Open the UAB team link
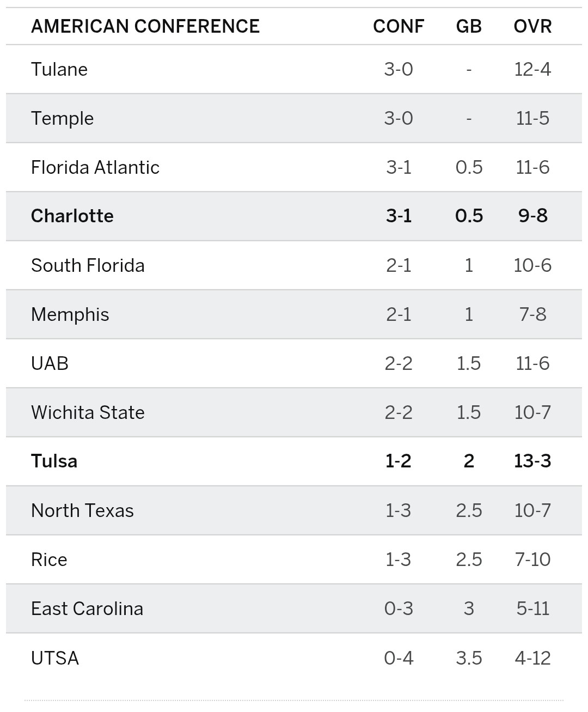The height and width of the screenshot is (712, 588). pos(50,363)
